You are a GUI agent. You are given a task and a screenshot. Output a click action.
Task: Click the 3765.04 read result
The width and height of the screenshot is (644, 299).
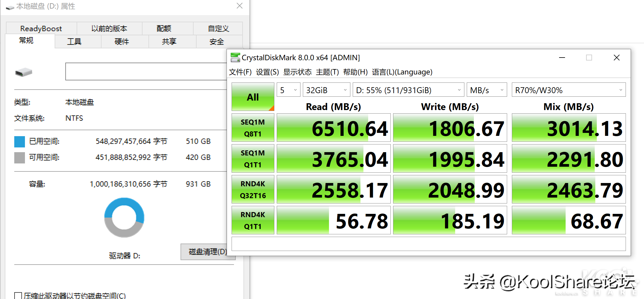pyautogui.click(x=333, y=159)
